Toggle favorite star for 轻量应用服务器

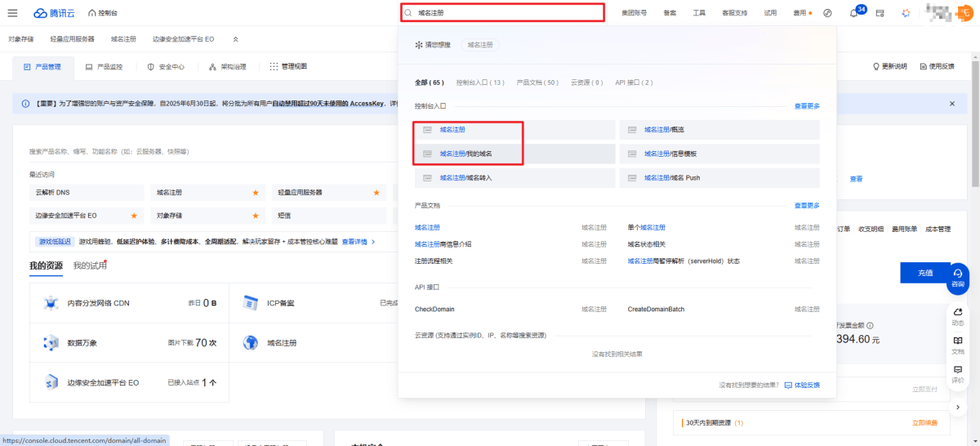point(376,193)
